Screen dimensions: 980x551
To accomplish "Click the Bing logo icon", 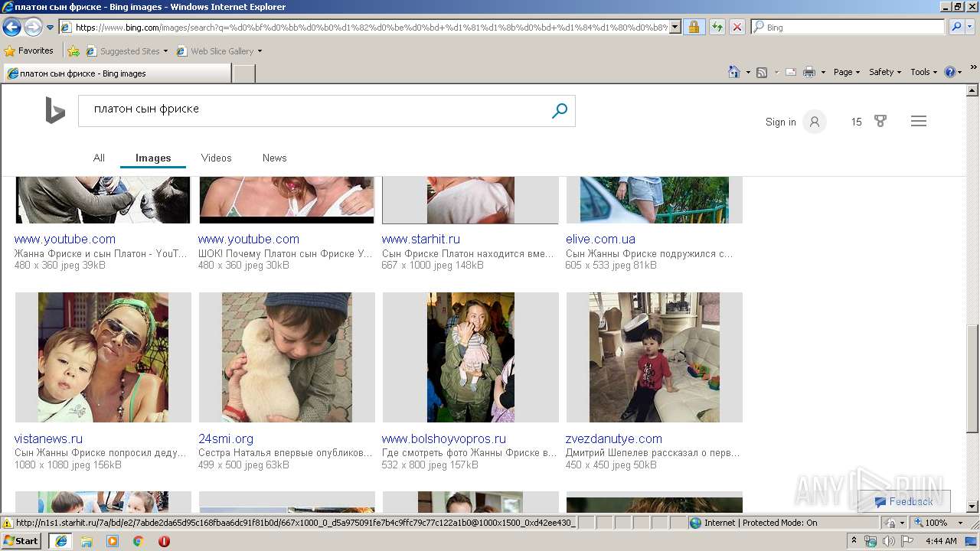I will point(55,111).
